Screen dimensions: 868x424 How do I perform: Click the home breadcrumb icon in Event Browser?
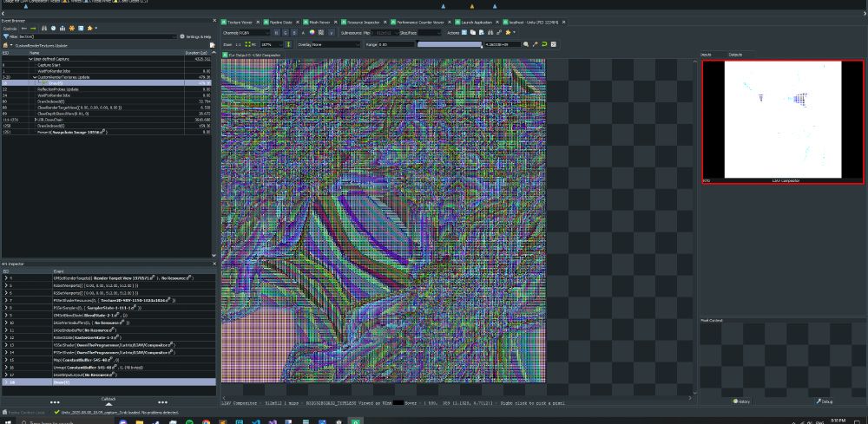tap(5, 45)
